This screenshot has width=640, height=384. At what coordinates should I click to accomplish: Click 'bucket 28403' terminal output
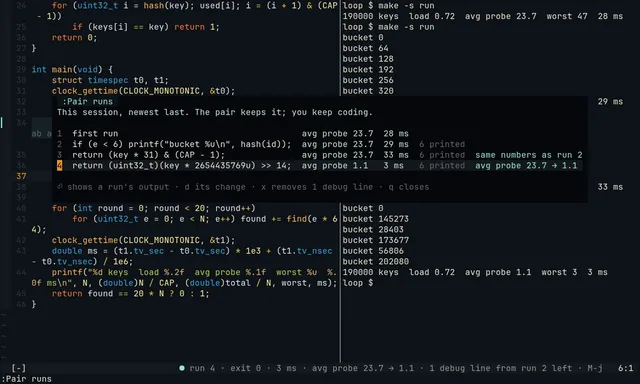pos(373,229)
